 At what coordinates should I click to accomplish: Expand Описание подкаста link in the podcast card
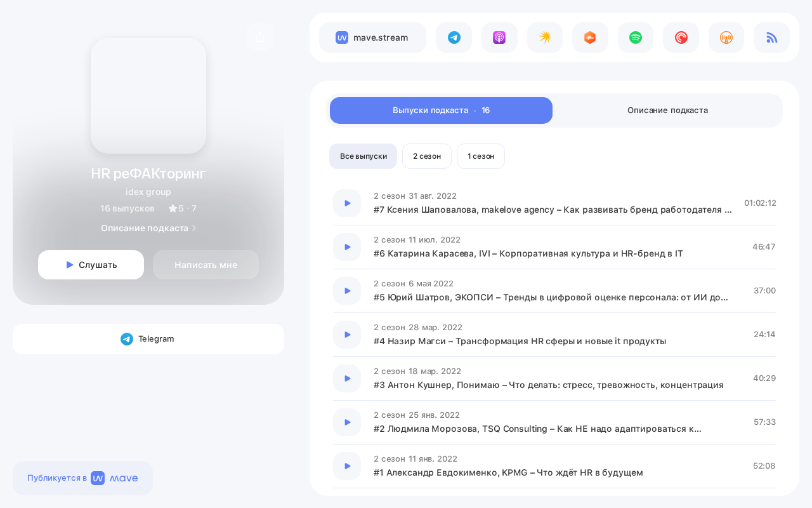(148, 228)
